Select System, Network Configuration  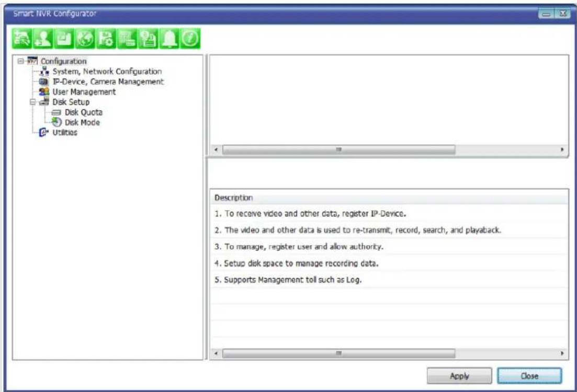click(107, 71)
